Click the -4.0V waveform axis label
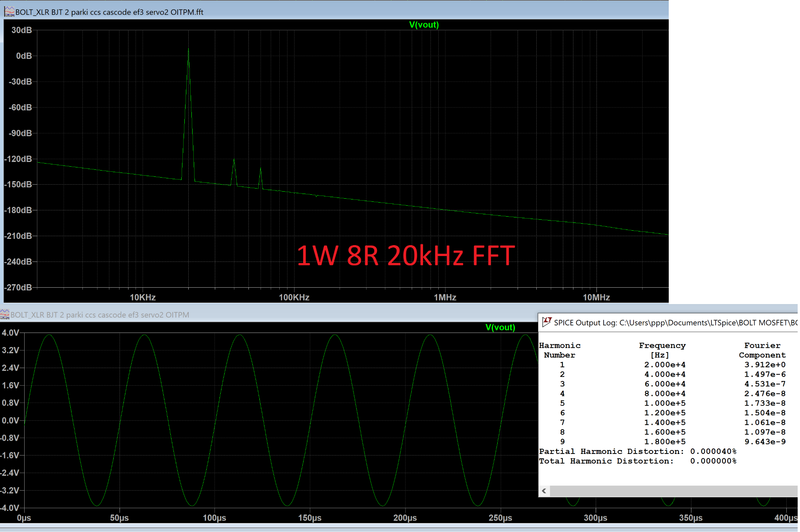This screenshot has height=532, width=800. [x=9, y=508]
